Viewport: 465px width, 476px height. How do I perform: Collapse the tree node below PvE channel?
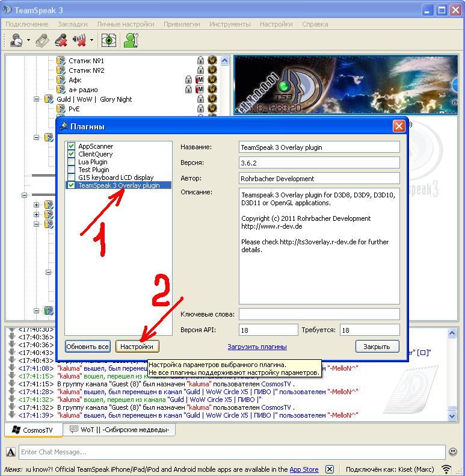tap(37, 138)
